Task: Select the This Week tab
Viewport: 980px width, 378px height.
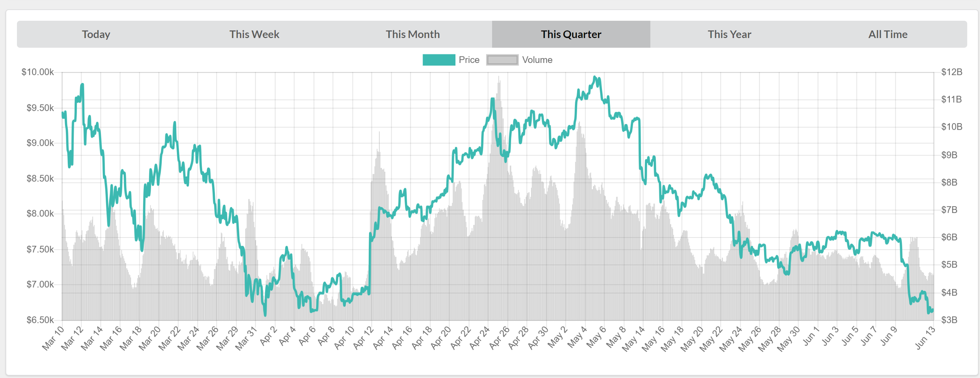Action: tap(254, 34)
